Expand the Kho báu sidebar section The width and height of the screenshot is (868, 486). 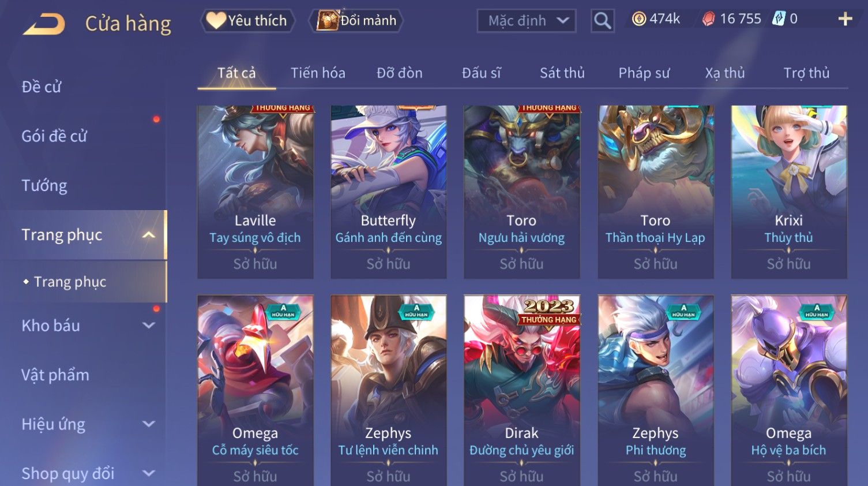[149, 326]
